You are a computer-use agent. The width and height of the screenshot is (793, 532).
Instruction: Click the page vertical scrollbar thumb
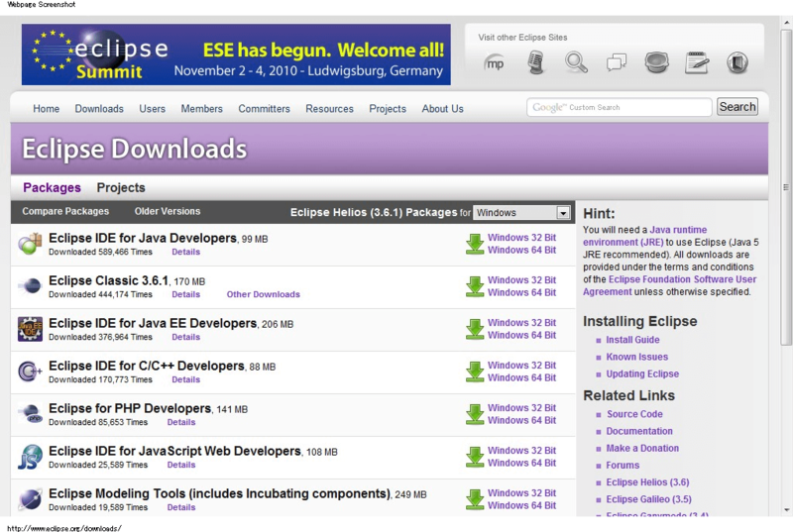pyautogui.click(x=785, y=187)
